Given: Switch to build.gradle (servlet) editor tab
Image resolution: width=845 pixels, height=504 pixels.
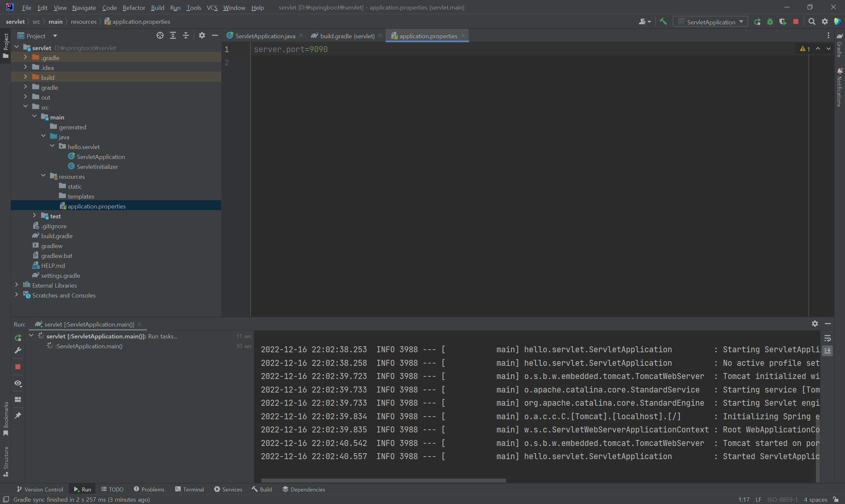Looking at the screenshot, I should [347, 36].
